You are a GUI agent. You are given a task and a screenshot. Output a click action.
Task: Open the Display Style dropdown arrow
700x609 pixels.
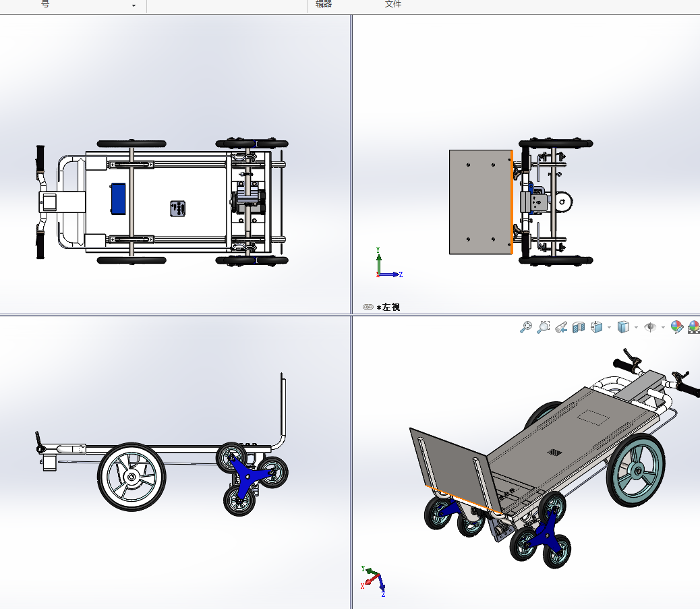[x=636, y=328]
